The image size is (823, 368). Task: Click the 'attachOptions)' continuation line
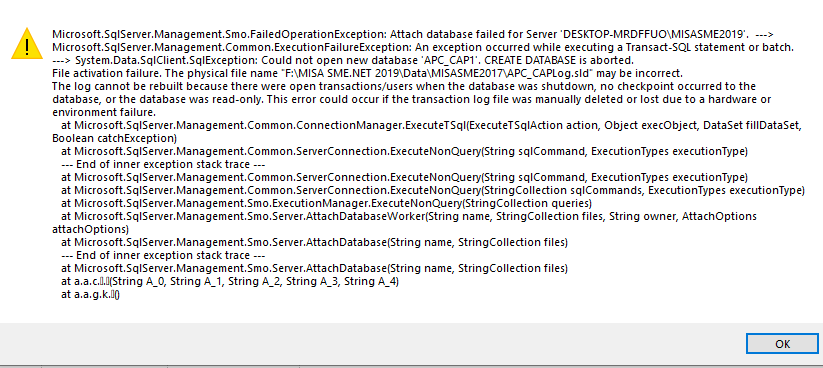click(90, 229)
